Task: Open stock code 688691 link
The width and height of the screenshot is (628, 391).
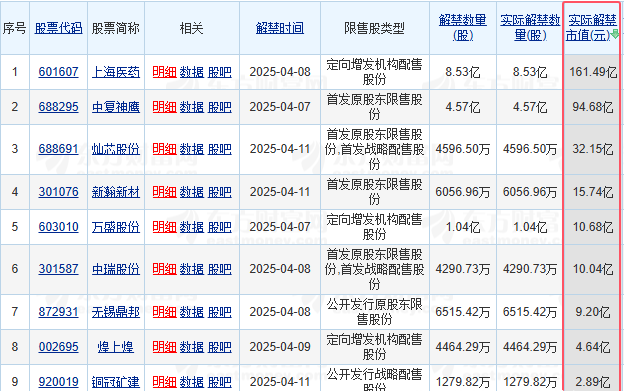Action: coord(58,149)
